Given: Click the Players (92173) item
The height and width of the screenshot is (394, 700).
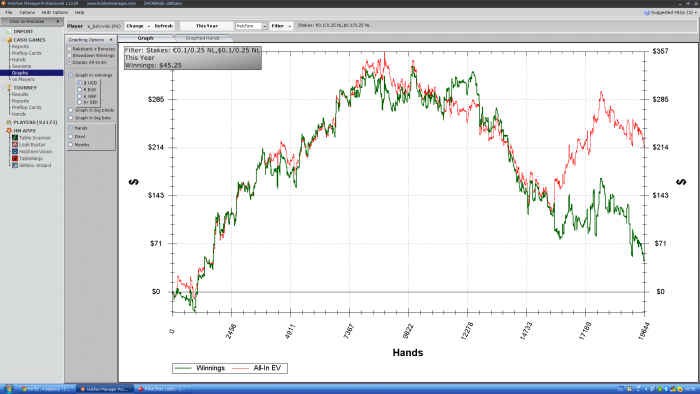Looking at the screenshot, I should coord(35,122).
